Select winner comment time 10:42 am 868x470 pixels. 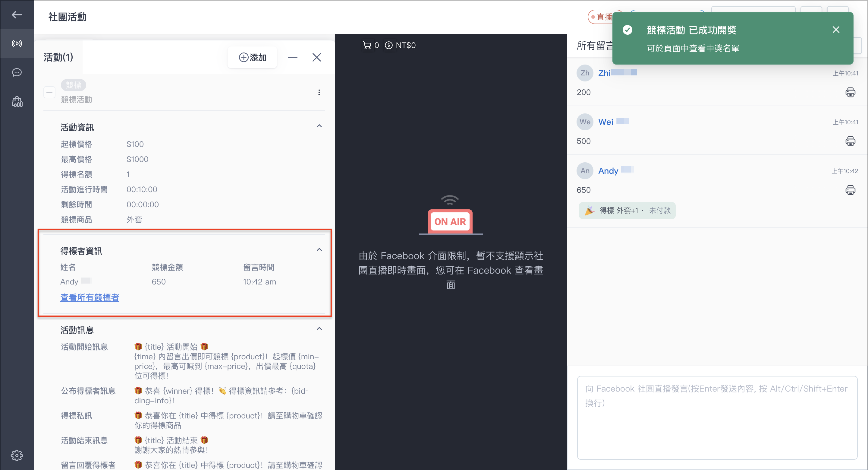(259, 282)
